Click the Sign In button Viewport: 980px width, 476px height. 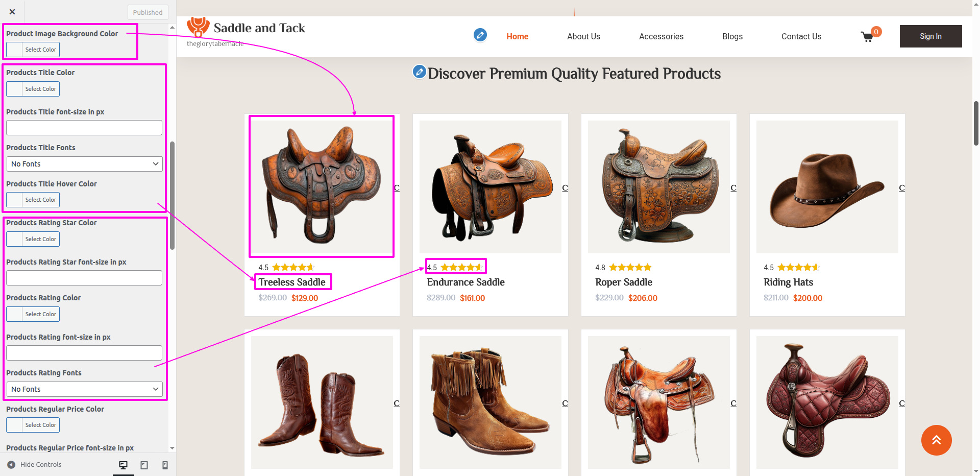[930, 36]
